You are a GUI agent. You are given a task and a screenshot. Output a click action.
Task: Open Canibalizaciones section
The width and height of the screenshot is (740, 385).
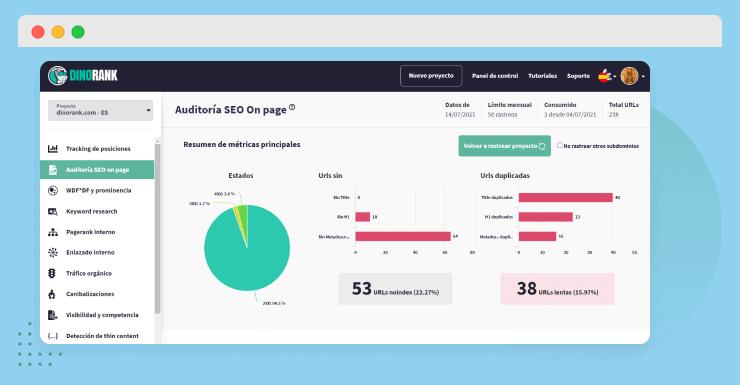click(x=97, y=294)
